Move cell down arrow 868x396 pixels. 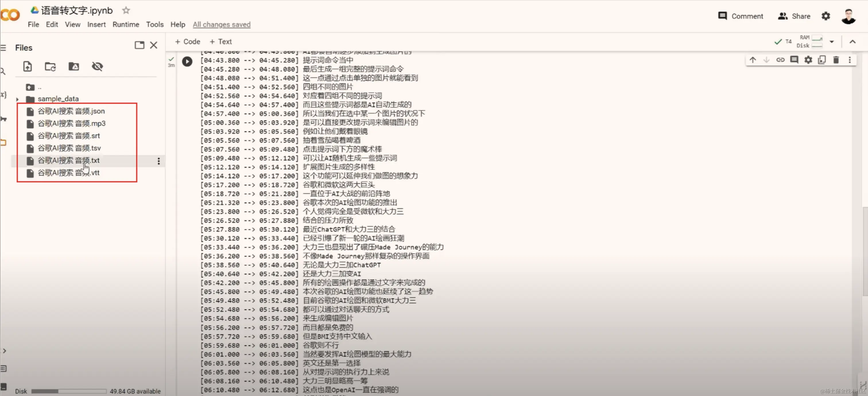pyautogui.click(x=766, y=60)
